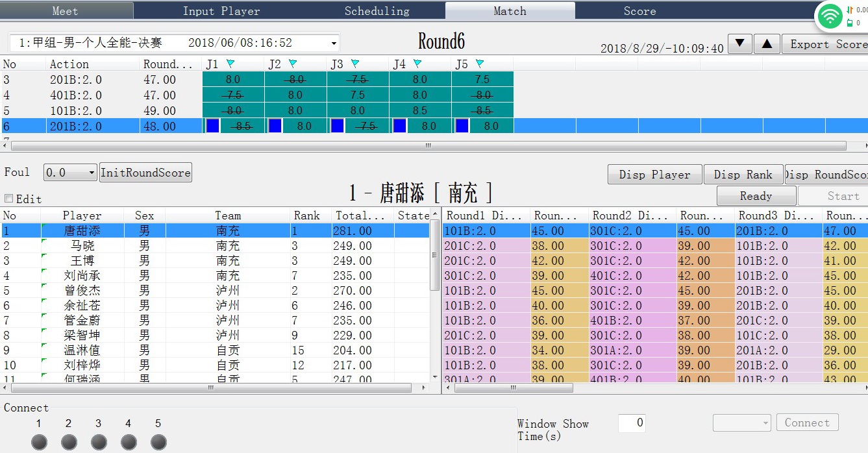
Task: Toggle the blue box in J1 row 6
Action: tap(212, 126)
